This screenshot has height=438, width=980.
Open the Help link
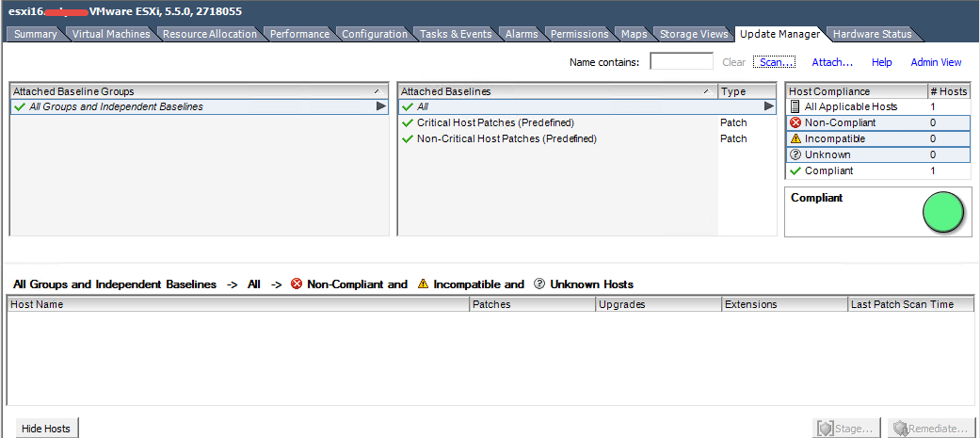coord(882,62)
